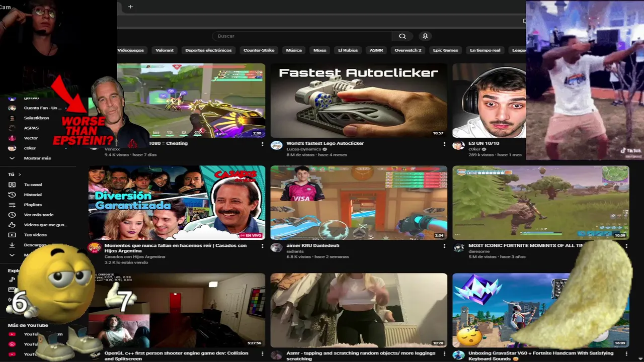
Task: Focus the Buscar search field
Action: [x=302, y=36]
